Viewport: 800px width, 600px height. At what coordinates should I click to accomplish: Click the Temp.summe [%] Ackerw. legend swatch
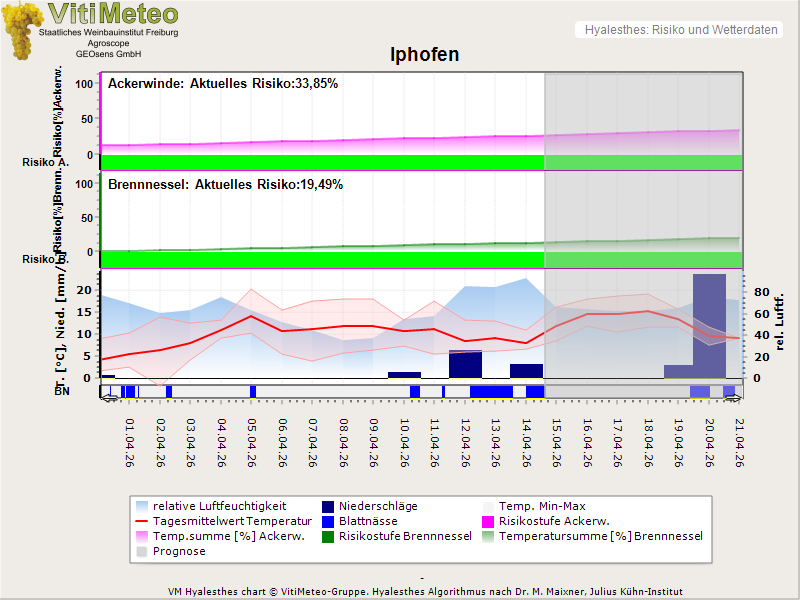141,537
